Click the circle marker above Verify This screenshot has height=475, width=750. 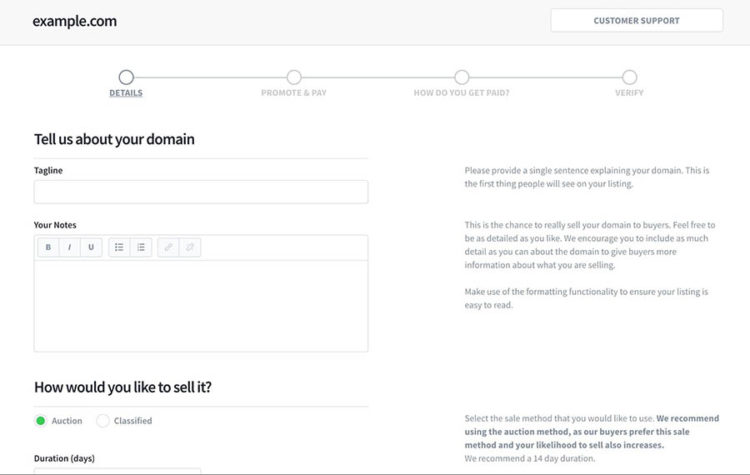(629, 77)
